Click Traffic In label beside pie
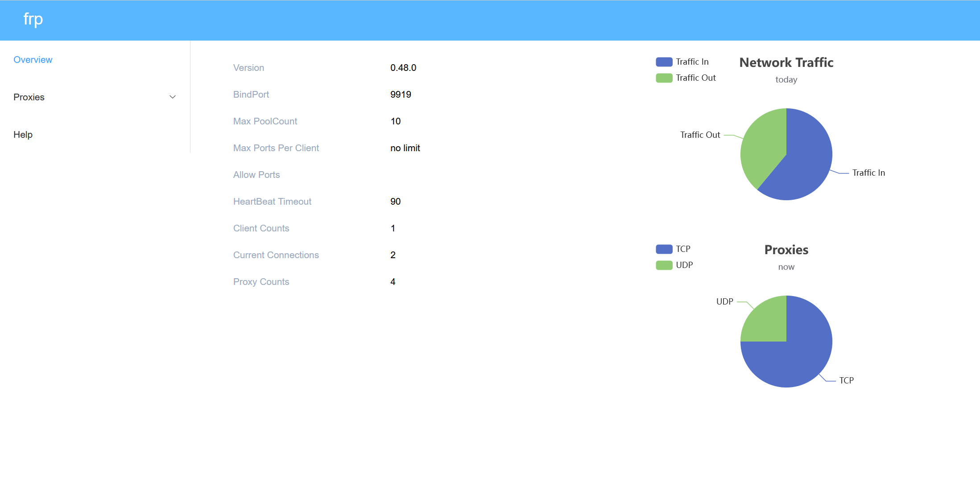The height and width of the screenshot is (486, 980). click(868, 173)
